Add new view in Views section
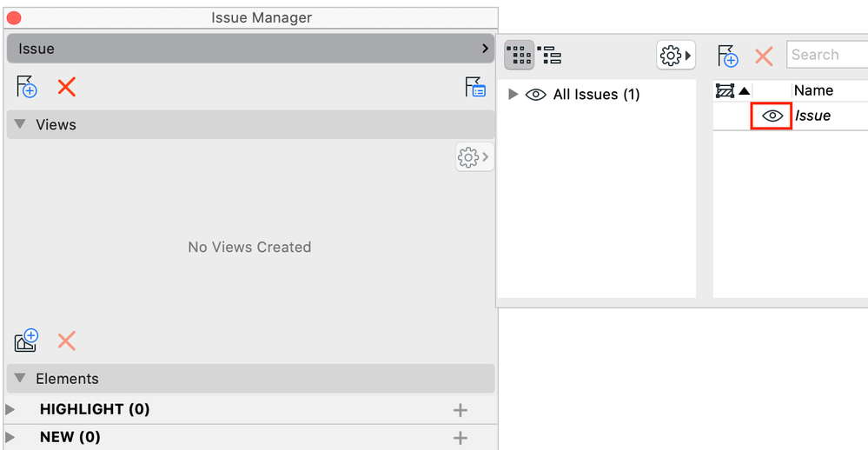 (x=27, y=340)
